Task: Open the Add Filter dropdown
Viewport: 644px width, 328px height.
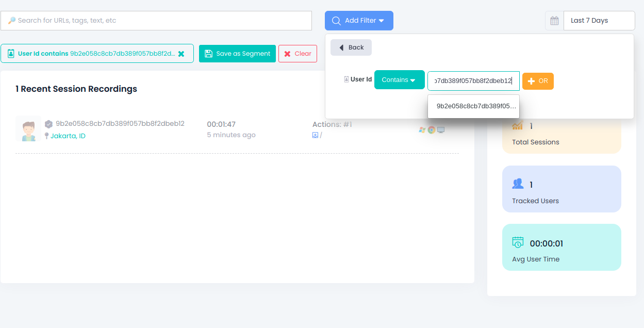Action: [359, 20]
